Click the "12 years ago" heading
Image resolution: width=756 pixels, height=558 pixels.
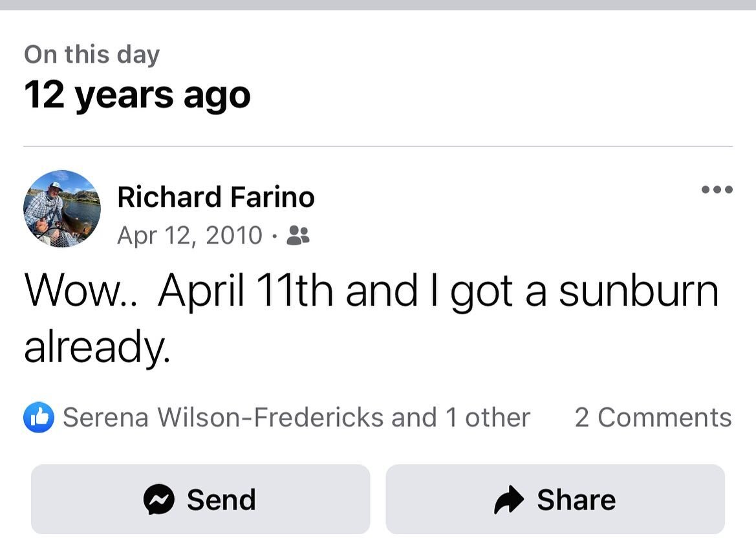(x=137, y=95)
